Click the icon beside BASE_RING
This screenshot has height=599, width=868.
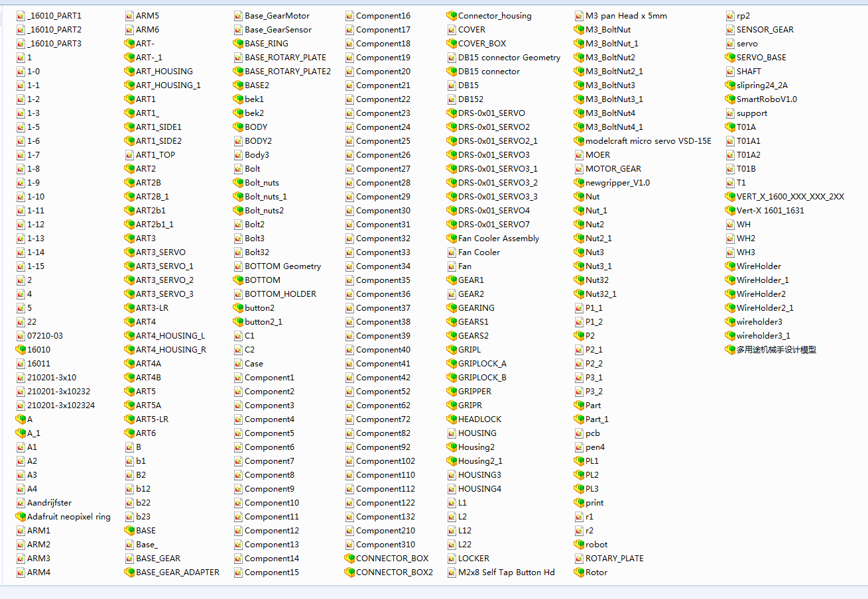[x=239, y=44]
